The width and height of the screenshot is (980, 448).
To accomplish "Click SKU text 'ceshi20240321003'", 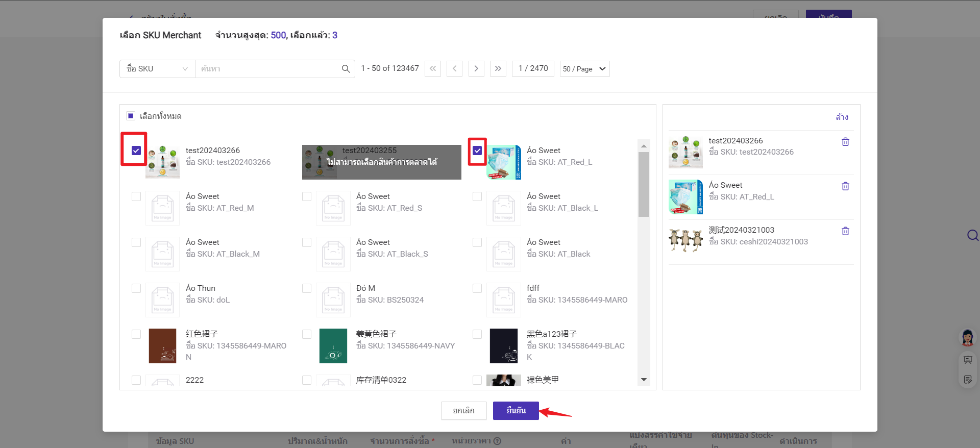I will [774, 242].
